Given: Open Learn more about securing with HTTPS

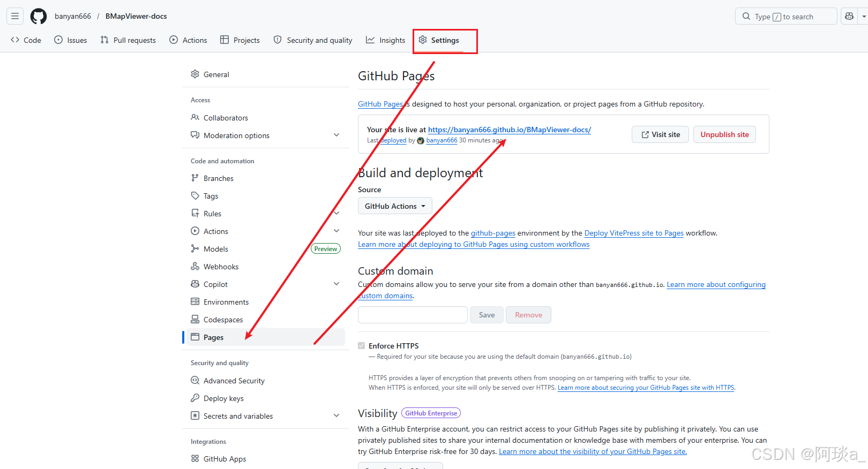Looking at the screenshot, I should [646, 388].
